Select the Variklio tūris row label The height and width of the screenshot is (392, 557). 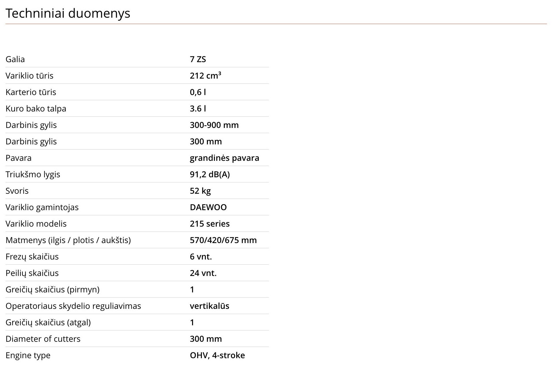[30, 76]
